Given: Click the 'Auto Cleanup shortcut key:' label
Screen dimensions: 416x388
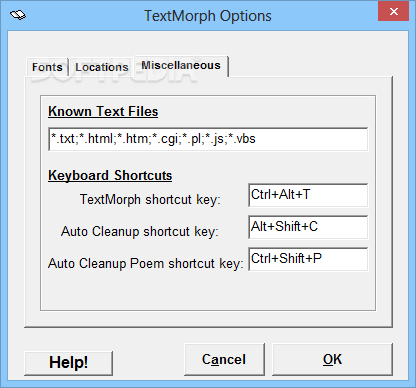Looking at the screenshot, I should 140,231.
